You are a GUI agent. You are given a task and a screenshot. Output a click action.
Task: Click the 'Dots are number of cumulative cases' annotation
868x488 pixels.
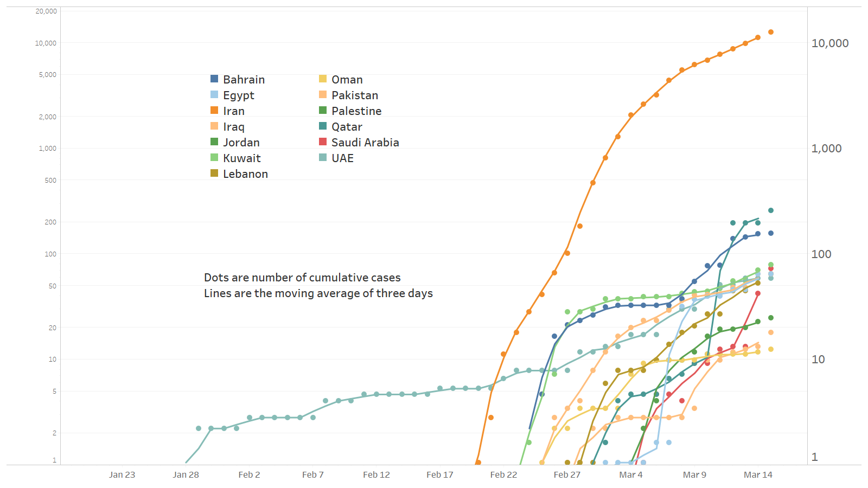click(x=302, y=278)
